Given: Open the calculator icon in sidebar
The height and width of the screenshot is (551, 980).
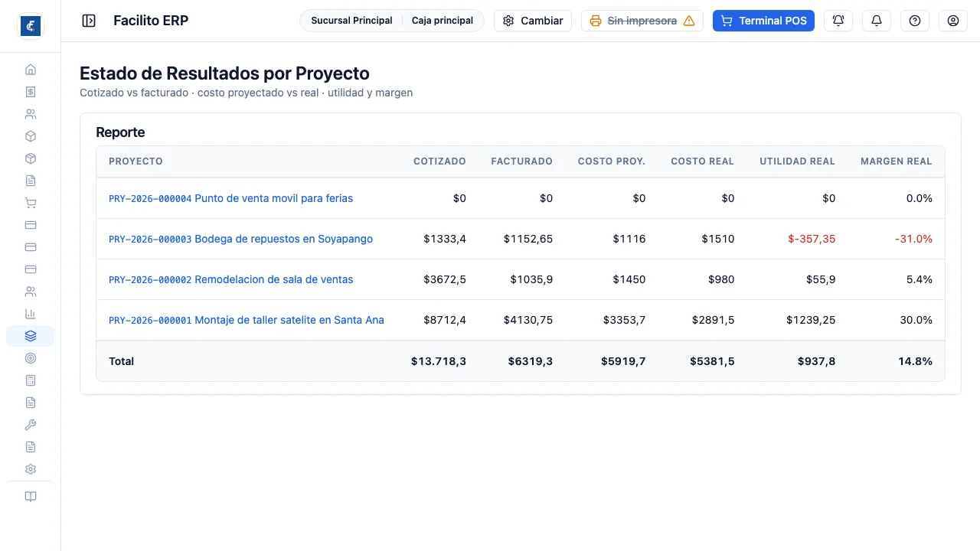Looking at the screenshot, I should click(31, 380).
